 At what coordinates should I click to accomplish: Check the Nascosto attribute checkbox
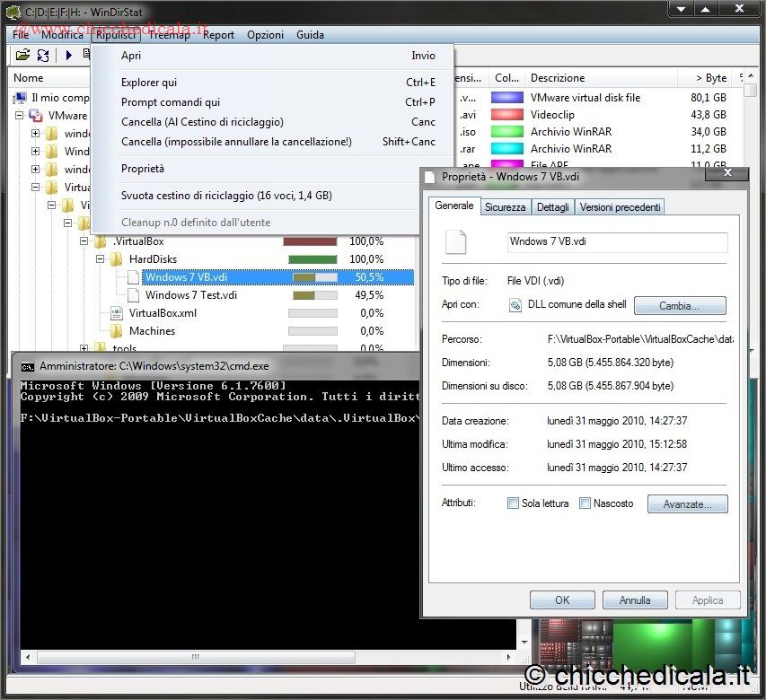tap(585, 503)
